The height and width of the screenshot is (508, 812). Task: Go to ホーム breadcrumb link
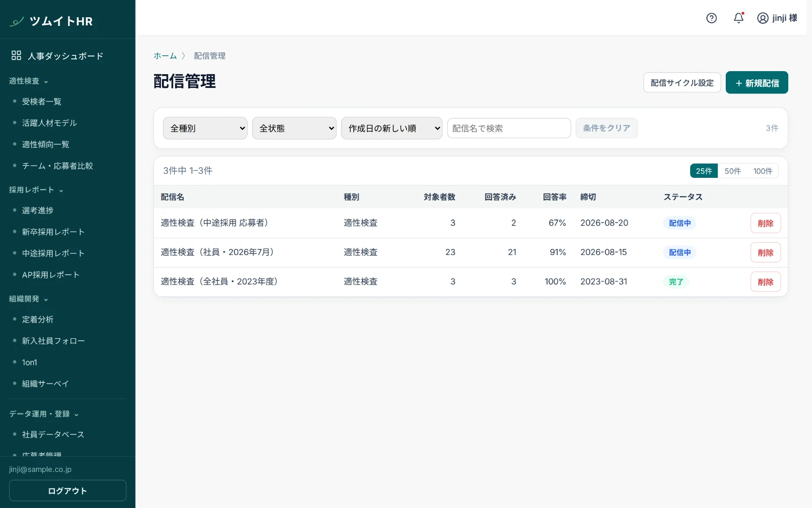165,56
